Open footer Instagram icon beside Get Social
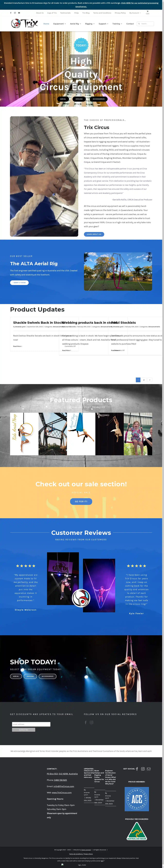 click(143, 769)
